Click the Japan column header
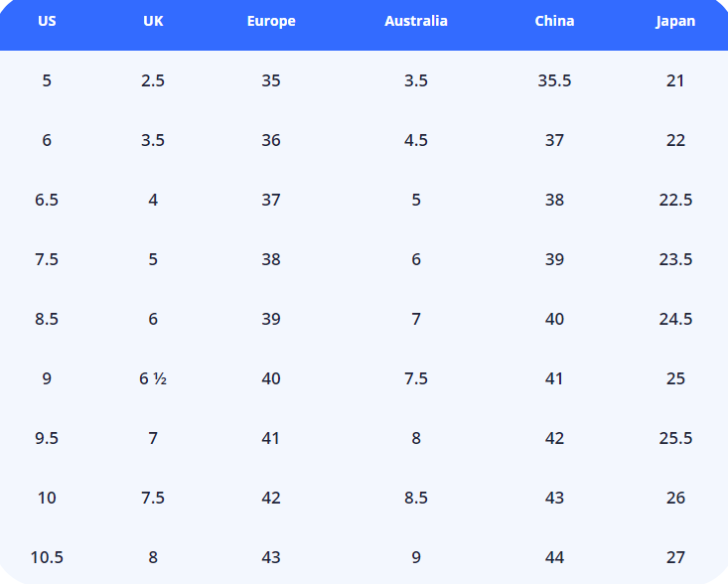 (675, 21)
